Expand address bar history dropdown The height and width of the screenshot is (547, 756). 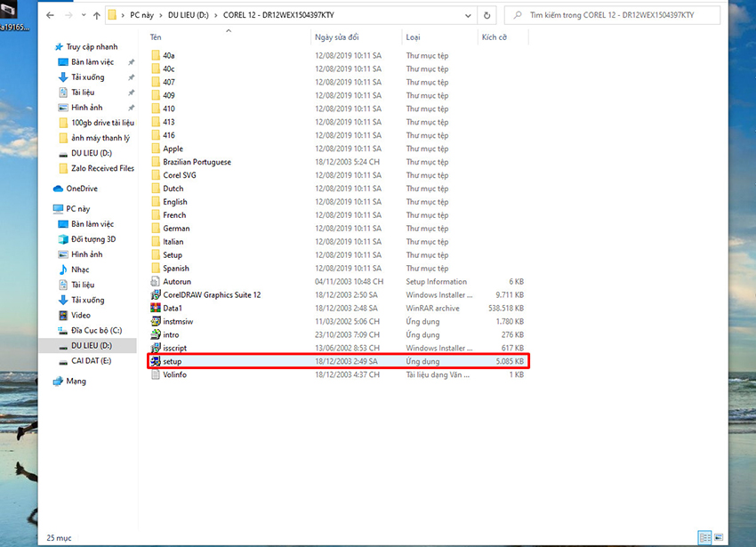pyautogui.click(x=468, y=15)
